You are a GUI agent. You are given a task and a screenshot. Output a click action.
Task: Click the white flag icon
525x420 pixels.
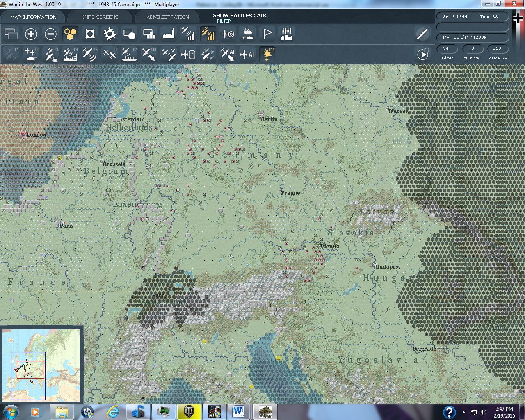[267, 34]
